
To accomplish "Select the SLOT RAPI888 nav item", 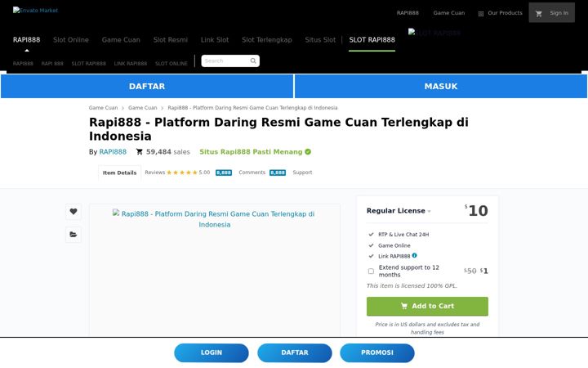I will click(372, 40).
